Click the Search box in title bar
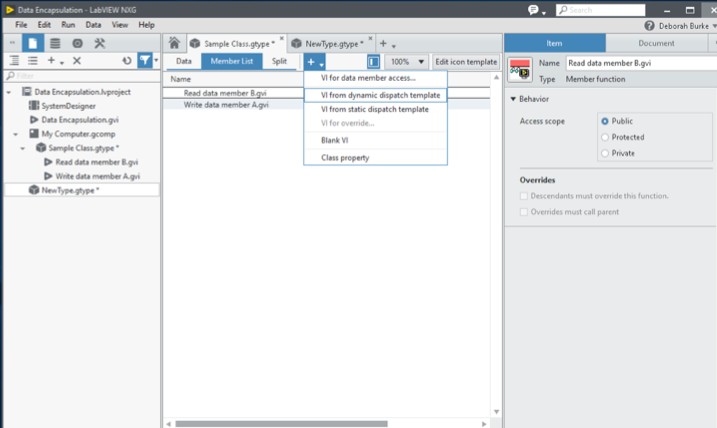This screenshot has height=428, width=717. point(600,10)
